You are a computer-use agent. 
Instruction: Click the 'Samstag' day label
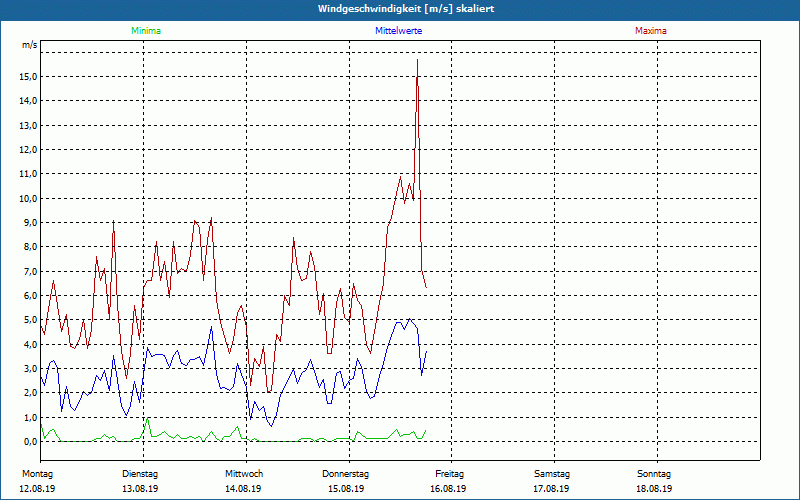[552, 474]
